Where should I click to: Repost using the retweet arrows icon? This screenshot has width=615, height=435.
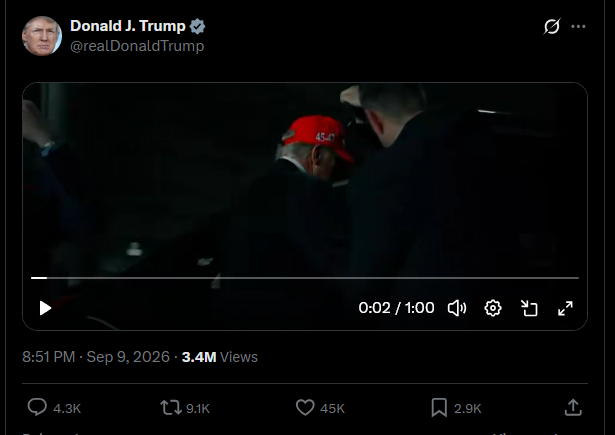click(171, 408)
